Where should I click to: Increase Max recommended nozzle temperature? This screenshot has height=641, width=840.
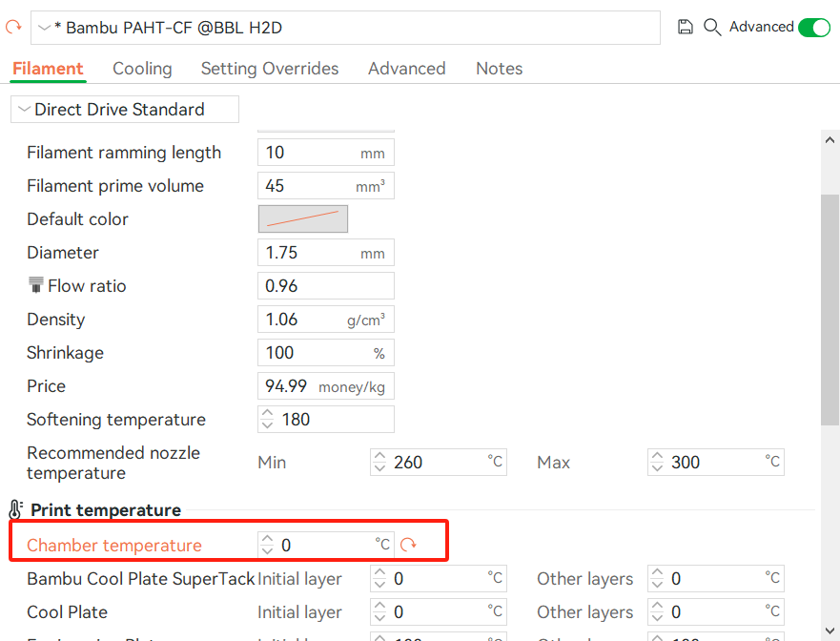657,456
